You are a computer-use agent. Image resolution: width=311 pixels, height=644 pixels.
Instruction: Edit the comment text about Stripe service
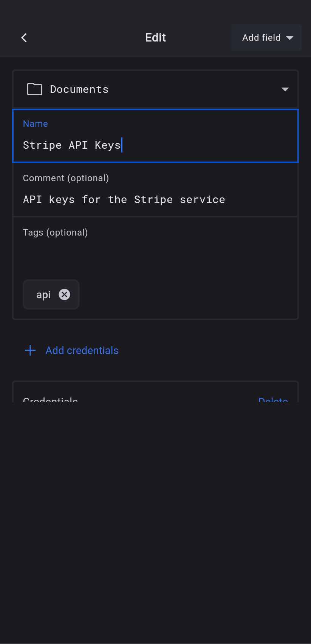tap(124, 200)
